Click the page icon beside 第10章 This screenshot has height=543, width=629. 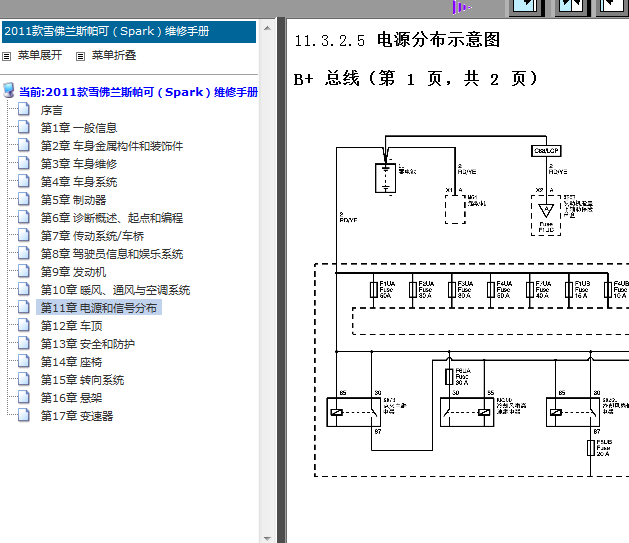point(24,289)
